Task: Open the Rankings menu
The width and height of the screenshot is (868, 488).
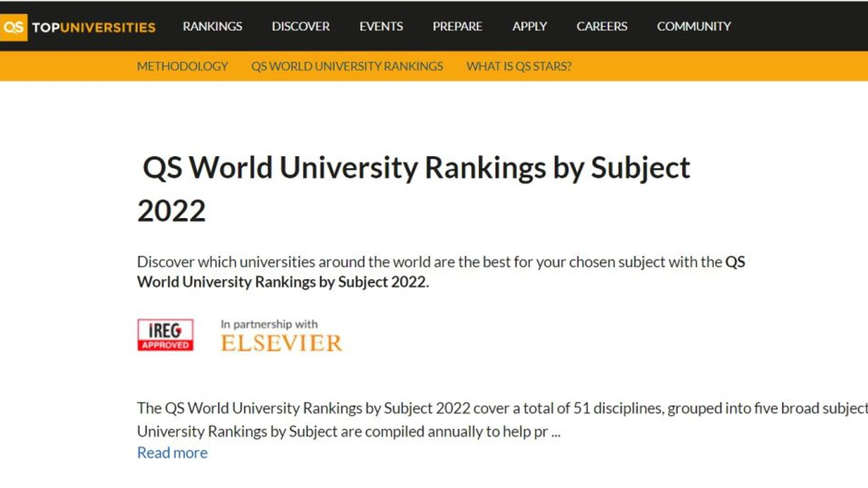Action: 212,26
